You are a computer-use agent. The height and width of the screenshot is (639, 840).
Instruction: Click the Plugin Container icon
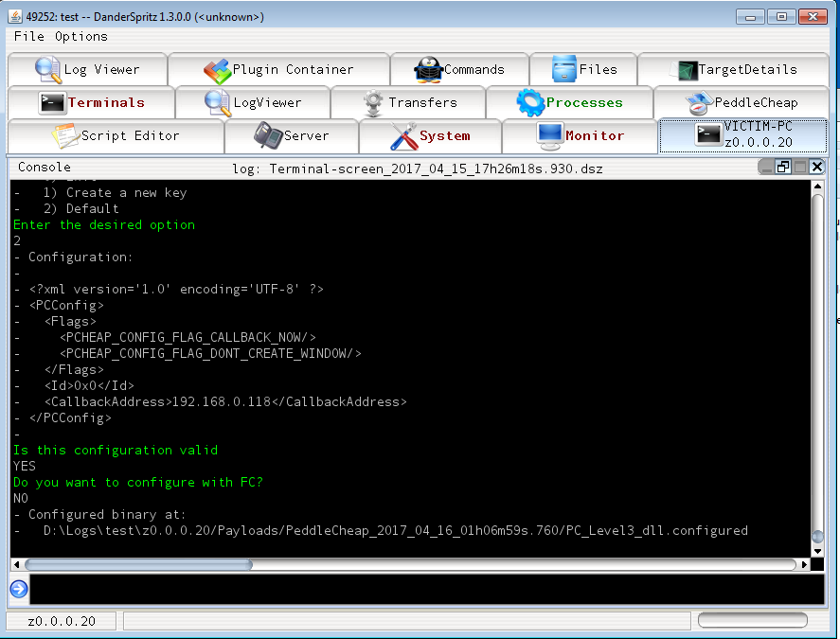tap(217, 71)
